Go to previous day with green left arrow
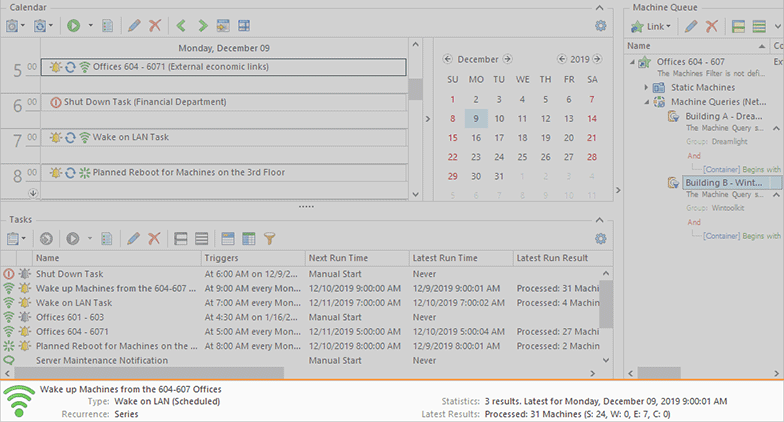 click(x=181, y=25)
